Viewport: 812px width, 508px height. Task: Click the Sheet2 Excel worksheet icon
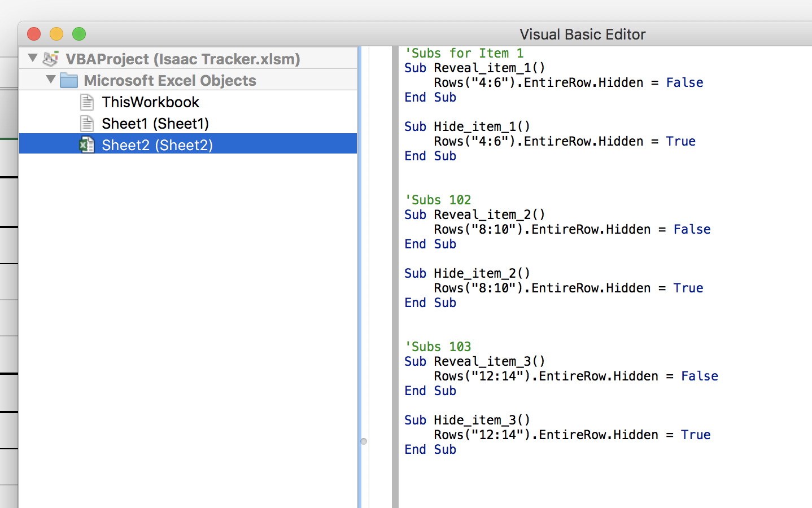(86, 144)
